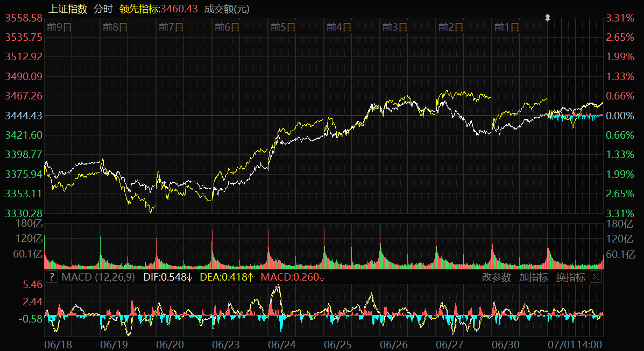Click the MACD help question mark icon
This screenshot has height=351, width=644.
pyautogui.click(x=52, y=277)
